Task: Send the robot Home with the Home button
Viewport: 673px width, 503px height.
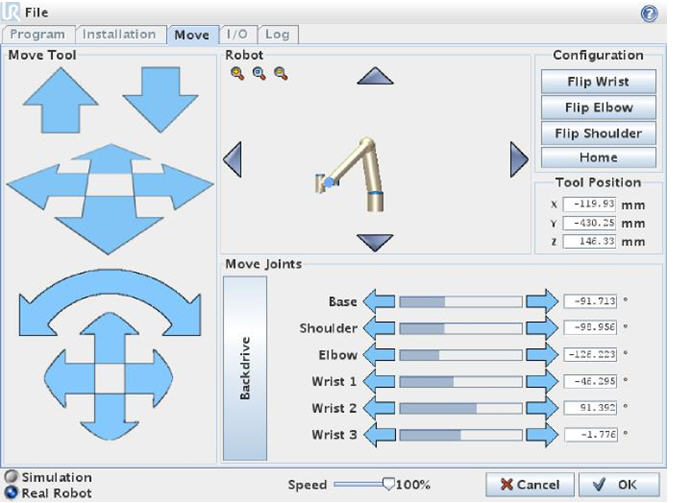Action: 598,158
